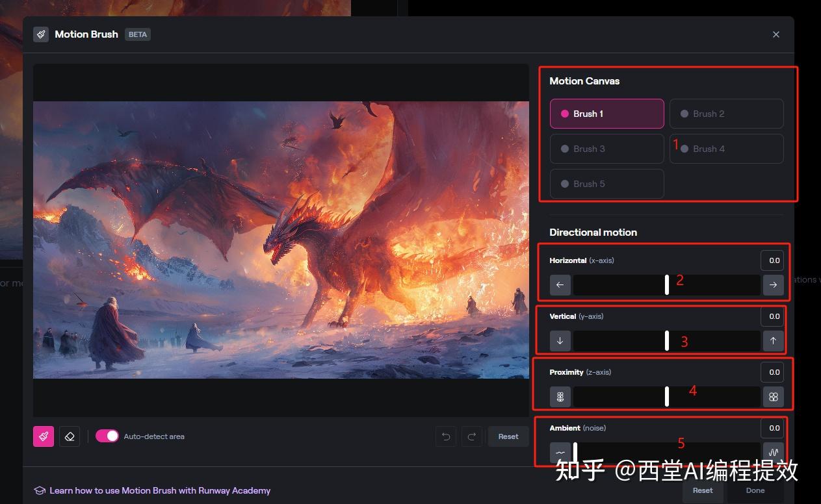Click the Done button
This screenshot has width=821, height=504.
point(755,490)
